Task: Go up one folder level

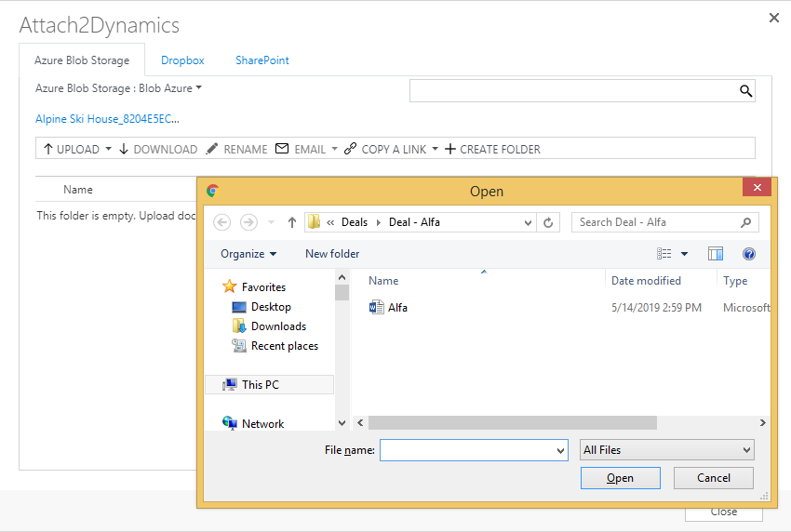Action: click(x=291, y=222)
